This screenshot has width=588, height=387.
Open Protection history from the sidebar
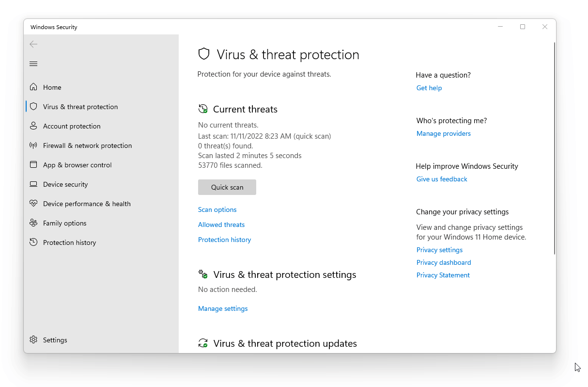pyautogui.click(x=69, y=242)
